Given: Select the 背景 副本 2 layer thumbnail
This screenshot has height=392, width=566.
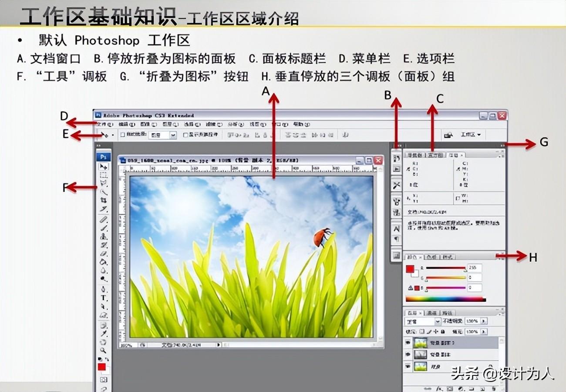Looking at the screenshot, I should (421, 343).
